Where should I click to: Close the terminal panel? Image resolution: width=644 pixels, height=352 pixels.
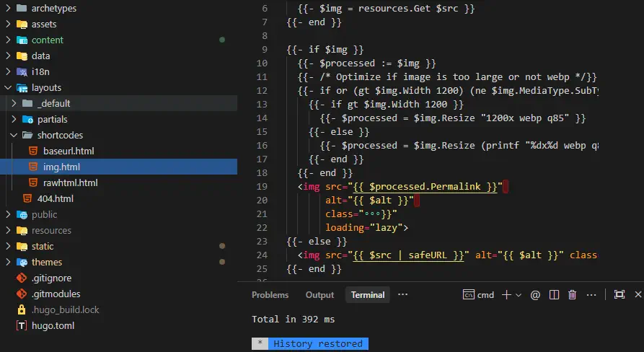coord(638,294)
